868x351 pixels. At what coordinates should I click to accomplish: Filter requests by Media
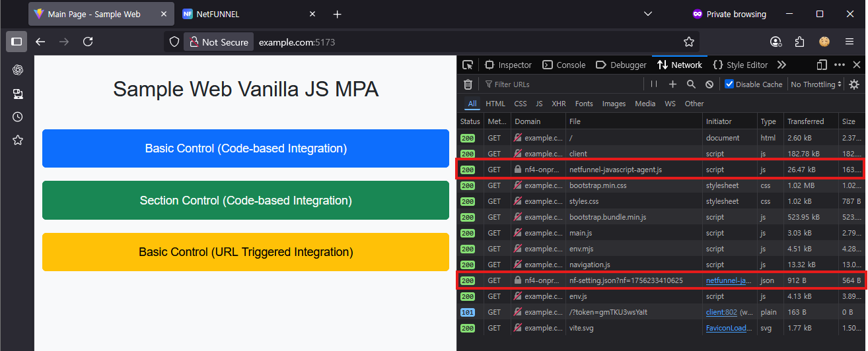point(645,104)
